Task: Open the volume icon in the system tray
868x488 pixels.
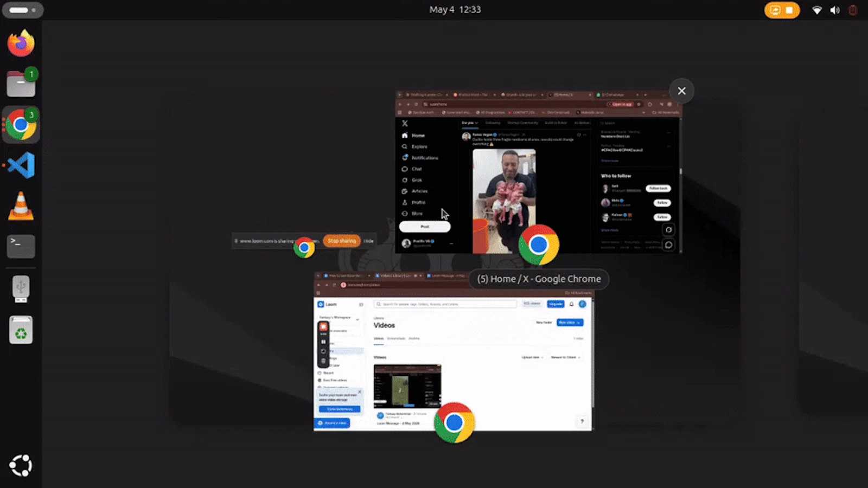Action: [x=835, y=10]
